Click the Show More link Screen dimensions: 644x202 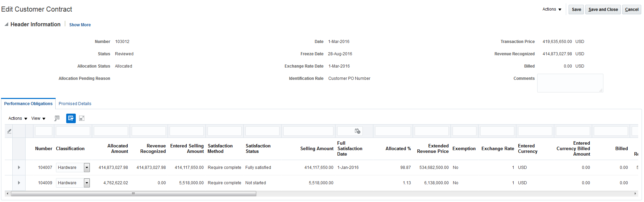(x=80, y=25)
